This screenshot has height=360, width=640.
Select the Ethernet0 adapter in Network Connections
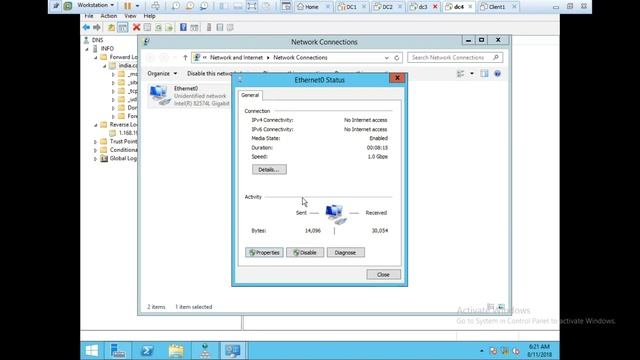pos(189,96)
